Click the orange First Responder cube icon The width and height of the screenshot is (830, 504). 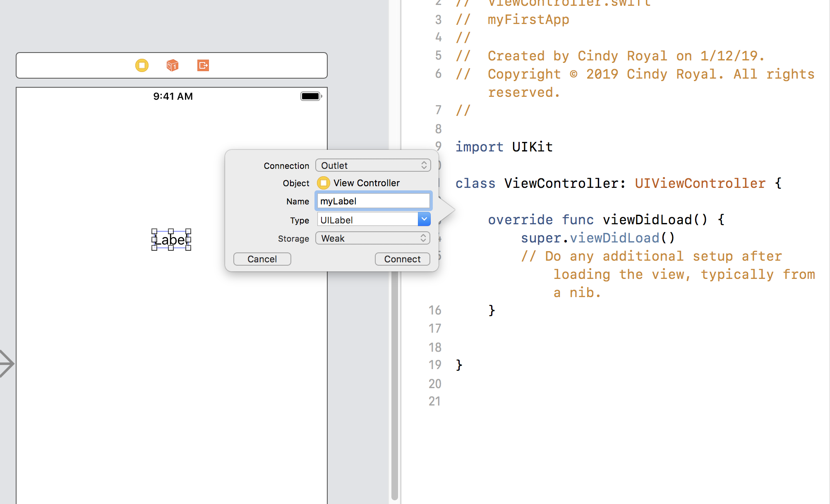coord(173,65)
